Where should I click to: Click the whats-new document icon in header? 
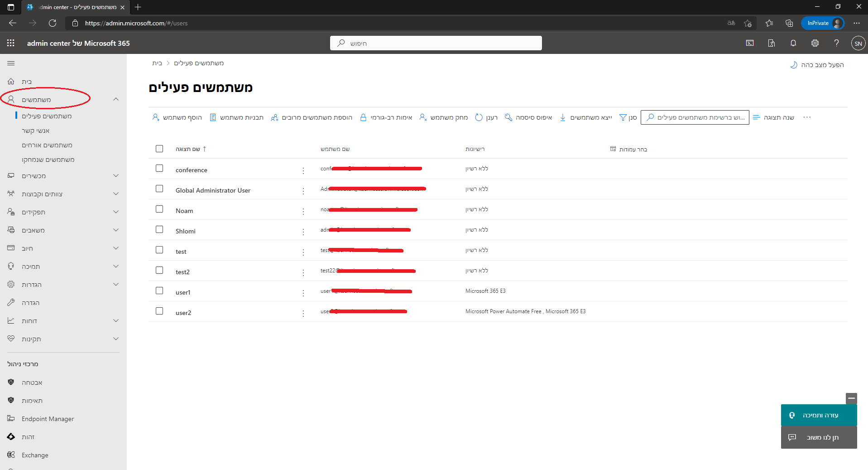point(772,43)
